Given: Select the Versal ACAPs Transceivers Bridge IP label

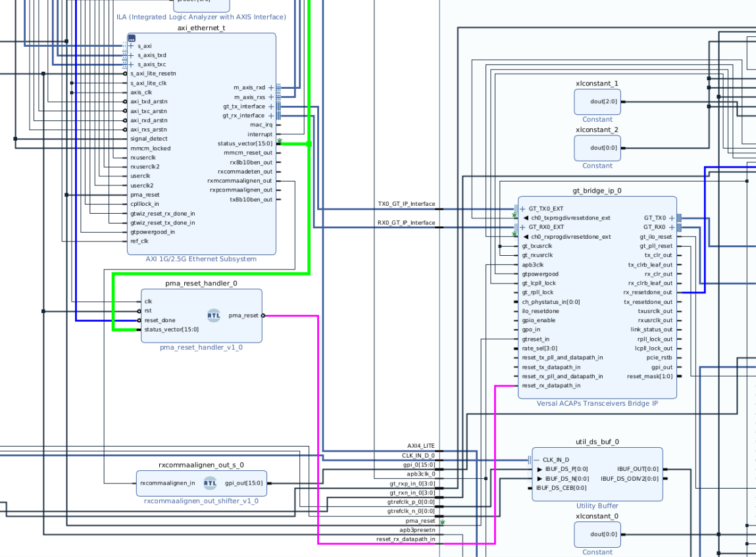Looking at the screenshot, I should coord(597,404).
